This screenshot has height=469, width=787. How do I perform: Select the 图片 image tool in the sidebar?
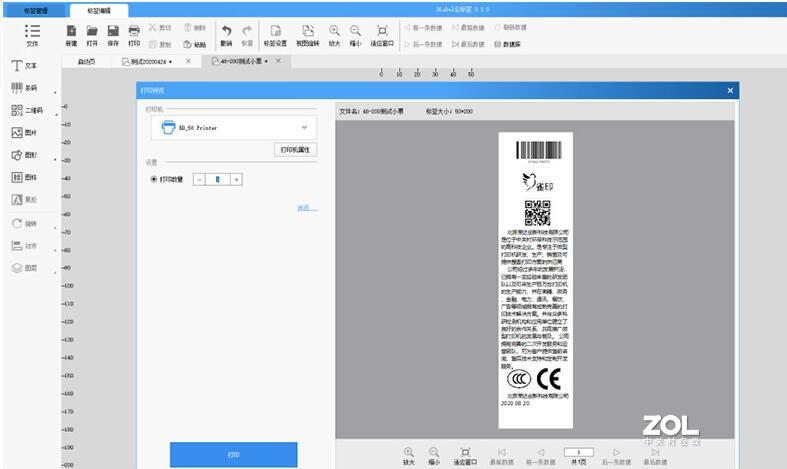(x=24, y=133)
